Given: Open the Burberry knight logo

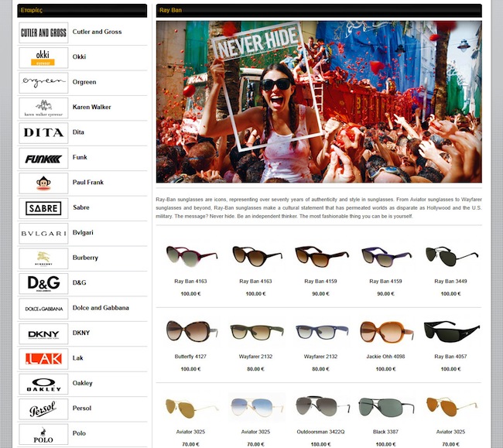Looking at the screenshot, I should coord(43,258).
